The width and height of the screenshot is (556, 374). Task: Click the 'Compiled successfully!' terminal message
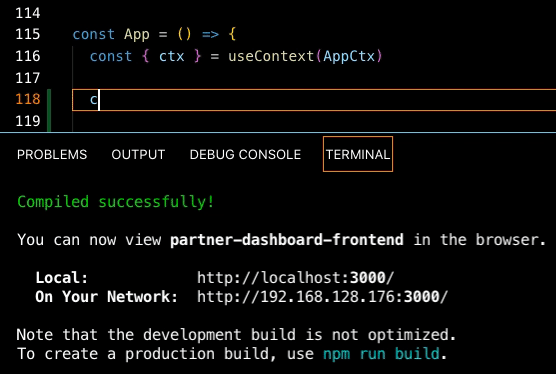[116, 202]
